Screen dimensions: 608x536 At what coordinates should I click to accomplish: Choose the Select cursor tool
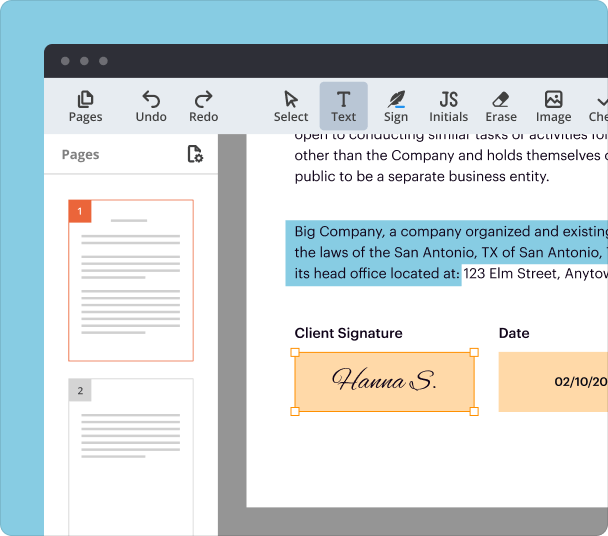point(291,106)
